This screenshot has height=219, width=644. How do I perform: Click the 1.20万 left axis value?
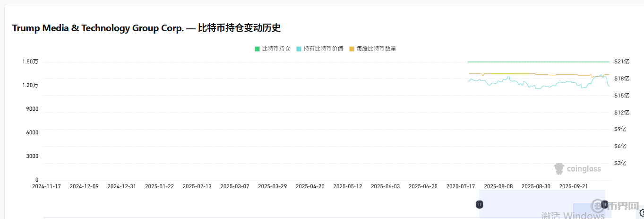click(30, 85)
